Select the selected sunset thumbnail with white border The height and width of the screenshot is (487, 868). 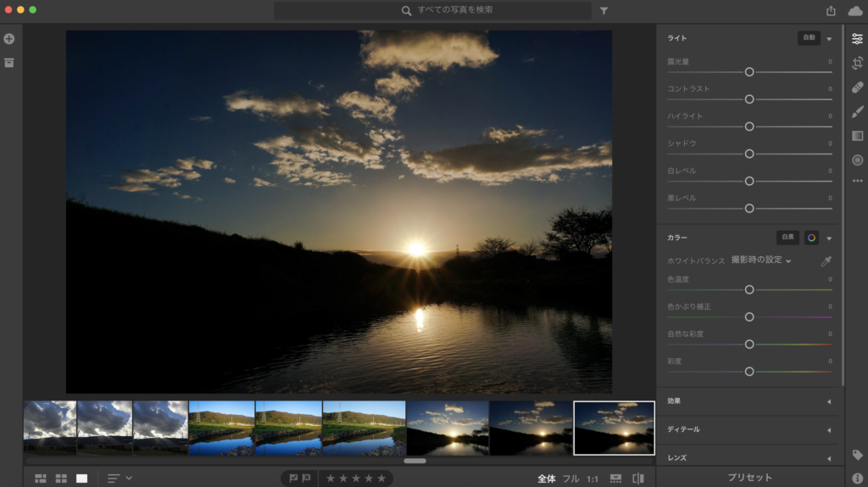614,428
